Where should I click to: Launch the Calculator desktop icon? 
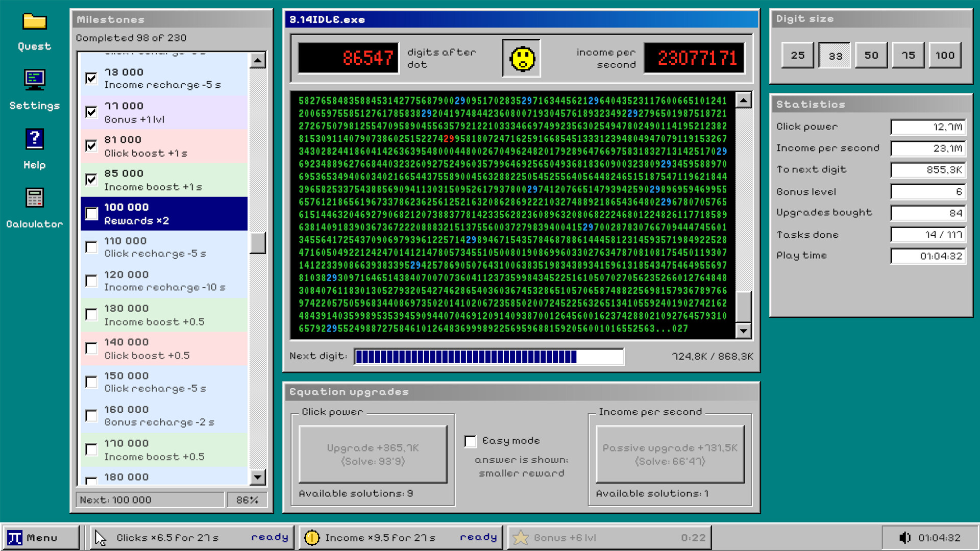[35, 198]
